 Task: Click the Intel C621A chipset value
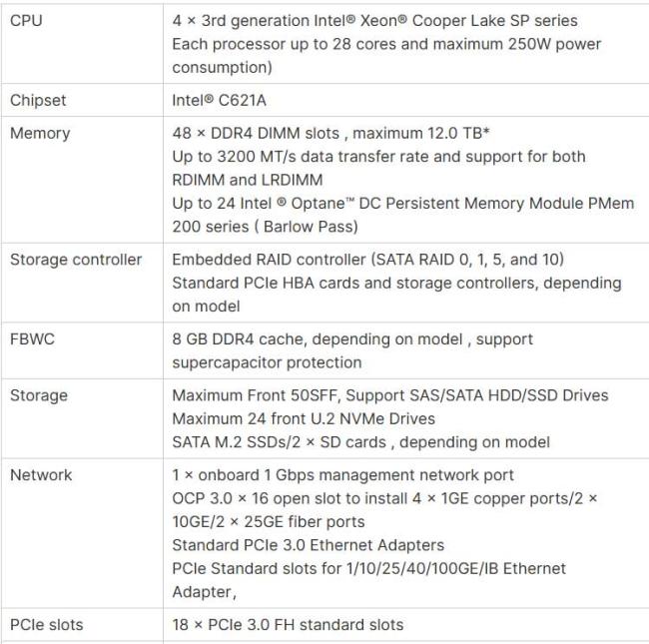(222, 100)
